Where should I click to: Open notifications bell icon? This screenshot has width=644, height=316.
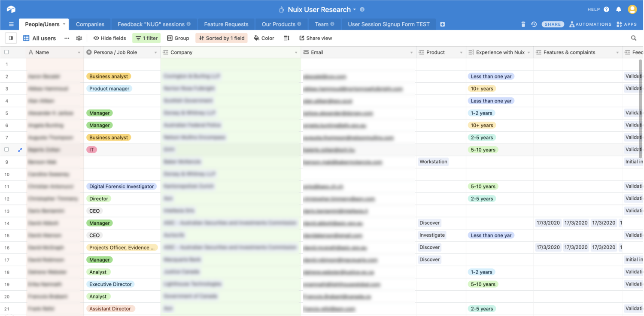pyautogui.click(x=619, y=9)
